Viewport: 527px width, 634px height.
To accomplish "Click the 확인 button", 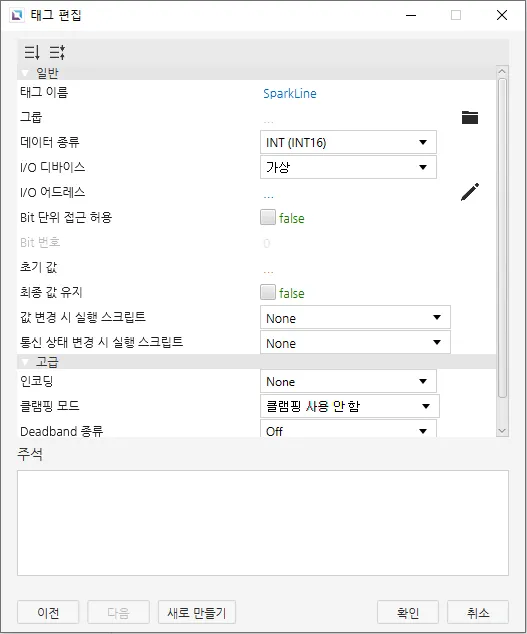I will 408,612.
